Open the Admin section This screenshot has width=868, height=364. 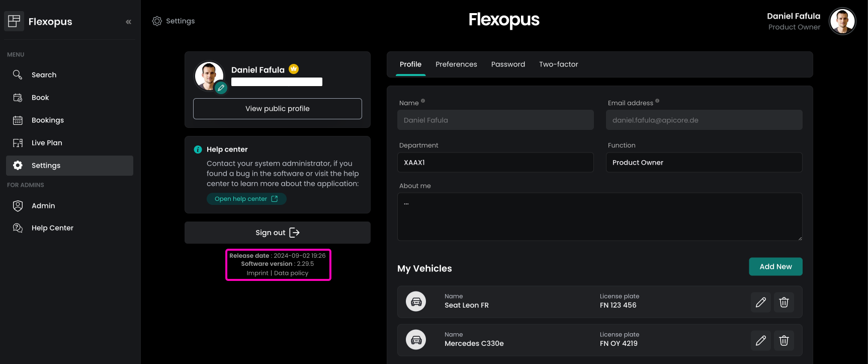point(43,206)
